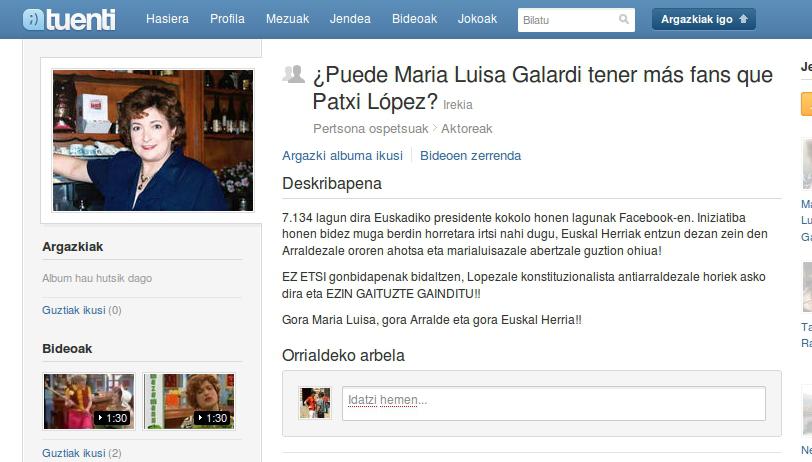
Task: Click the user avatar beside the wall input
Action: click(314, 402)
